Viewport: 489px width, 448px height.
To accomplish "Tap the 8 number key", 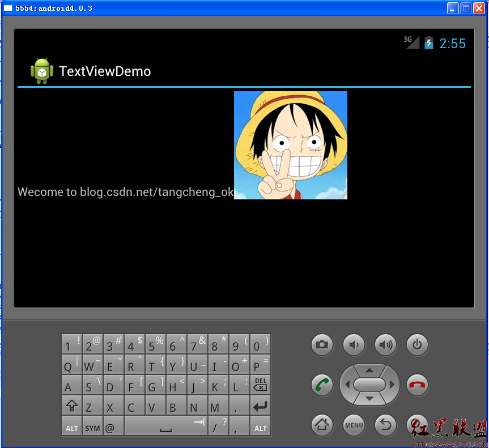I will coord(218,344).
